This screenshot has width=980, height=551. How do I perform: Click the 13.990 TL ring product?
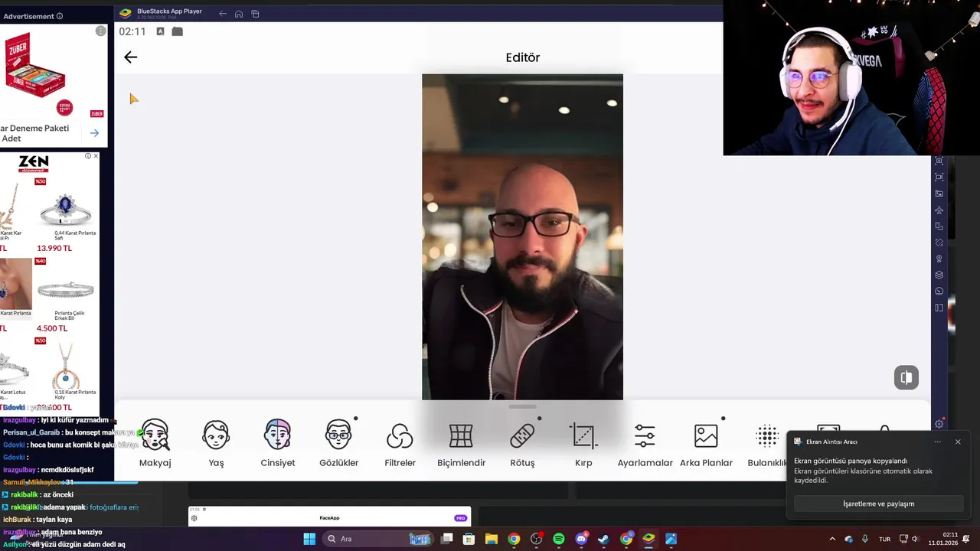point(66,216)
